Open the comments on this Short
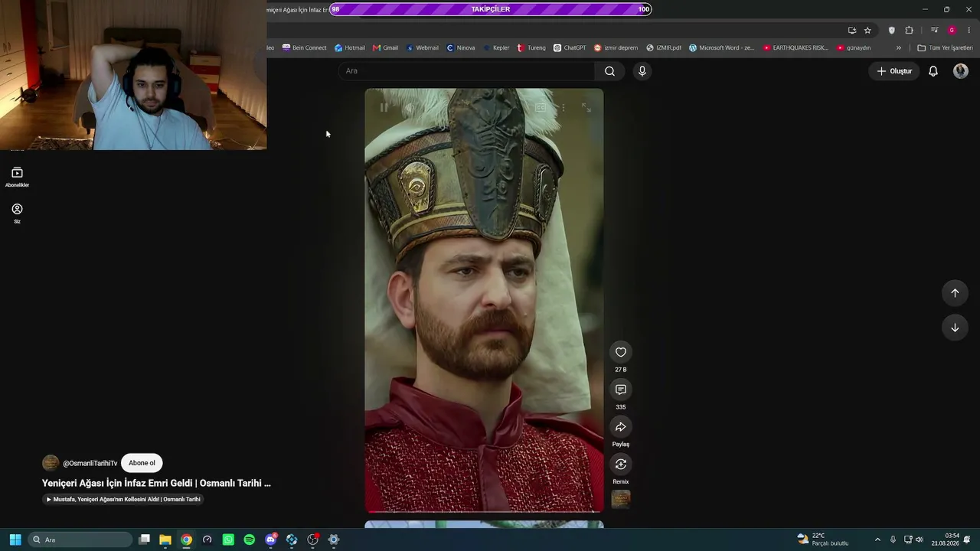The image size is (980, 551). click(621, 390)
